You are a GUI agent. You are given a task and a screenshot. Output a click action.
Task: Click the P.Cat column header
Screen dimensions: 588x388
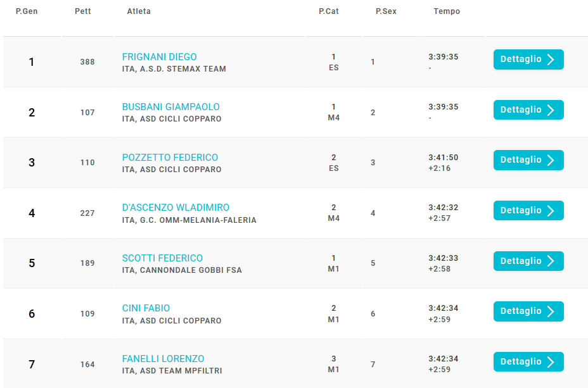[329, 11]
